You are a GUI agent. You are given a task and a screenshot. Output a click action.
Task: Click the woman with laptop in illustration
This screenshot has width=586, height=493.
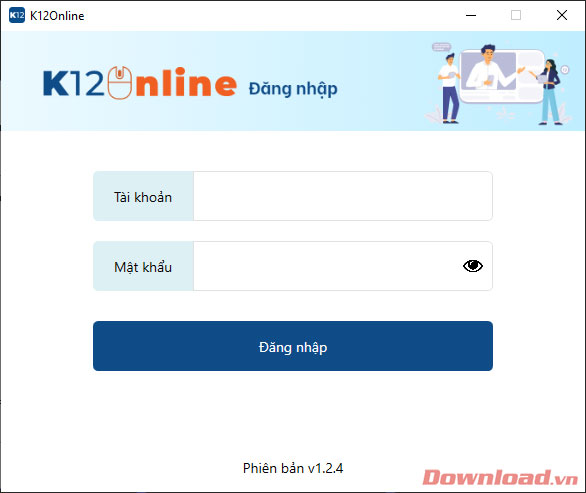549,92
